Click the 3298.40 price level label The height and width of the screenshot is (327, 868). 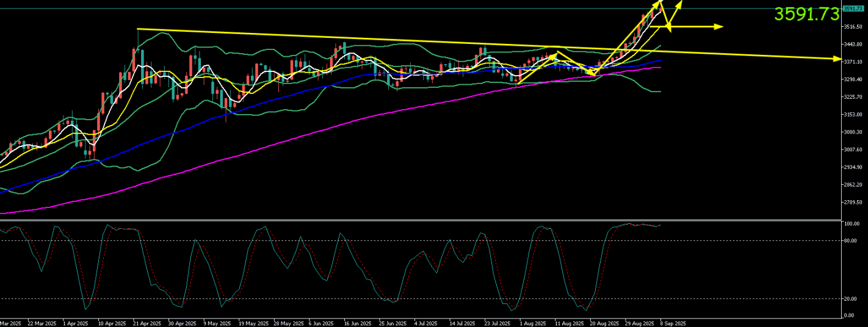(x=852, y=79)
